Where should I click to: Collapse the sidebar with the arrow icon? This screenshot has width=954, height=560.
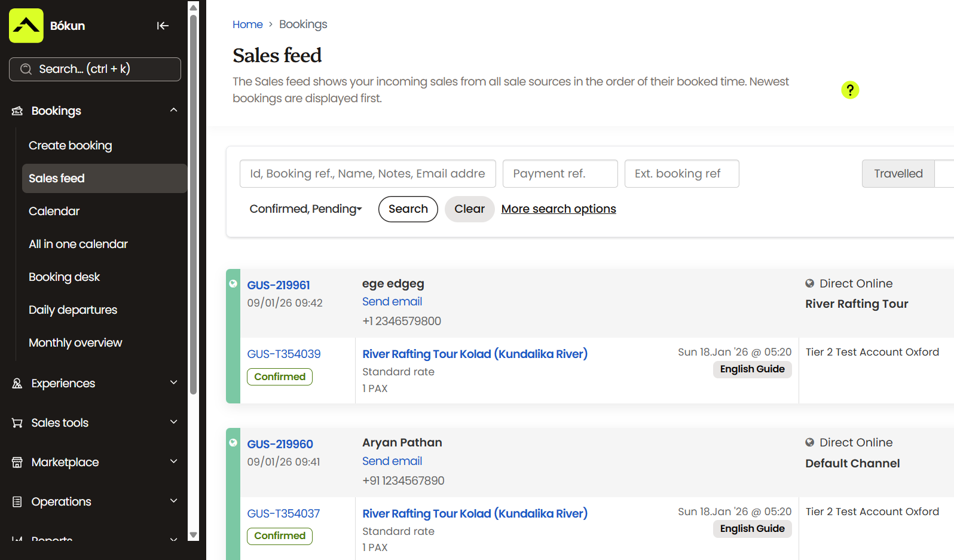163,26
